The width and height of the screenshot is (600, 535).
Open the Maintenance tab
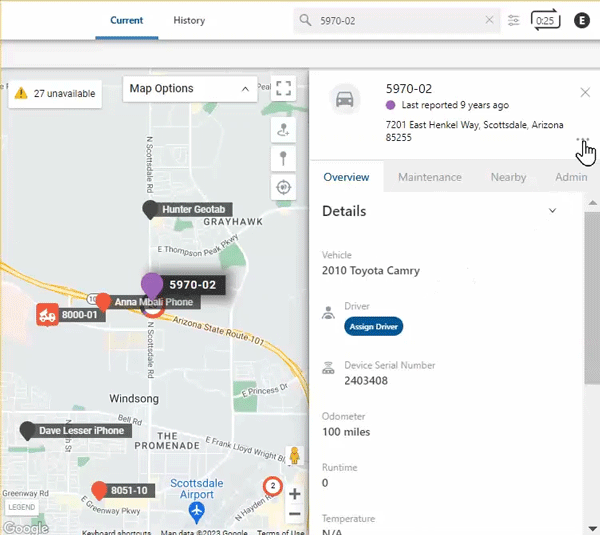[x=430, y=177]
